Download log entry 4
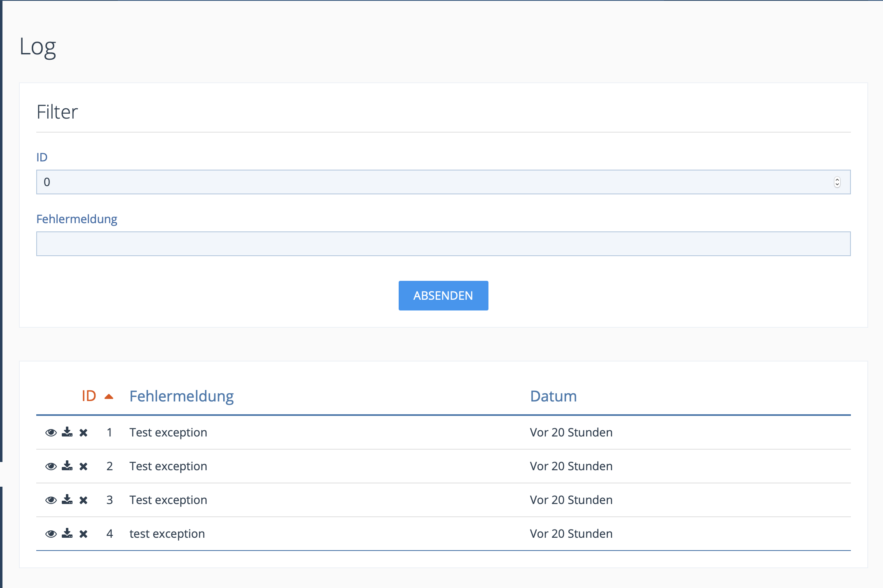The height and width of the screenshot is (588, 883). click(x=67, y=534)
